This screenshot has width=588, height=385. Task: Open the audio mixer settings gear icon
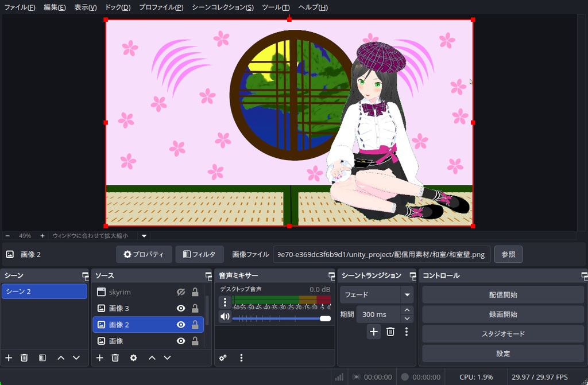(x=223, y=357)
